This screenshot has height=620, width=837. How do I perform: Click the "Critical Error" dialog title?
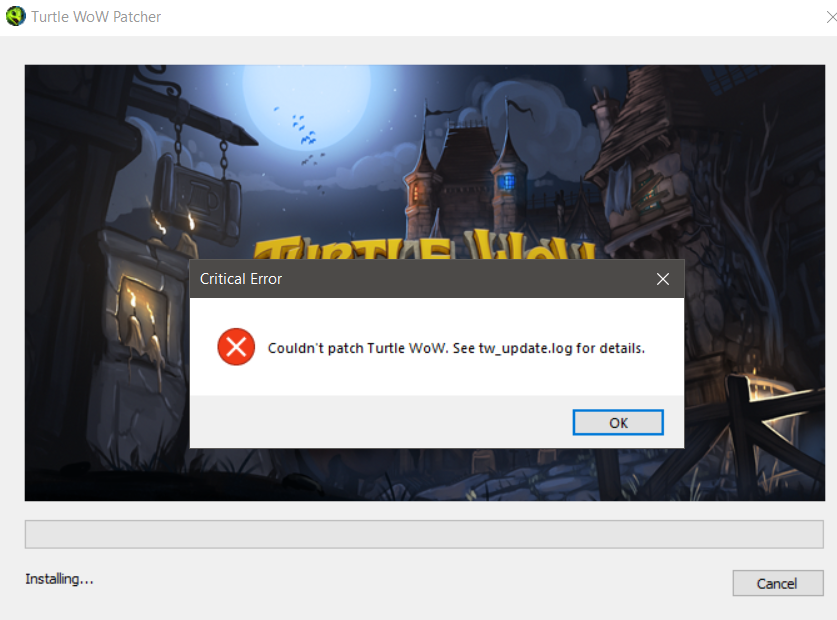point(241,279)
